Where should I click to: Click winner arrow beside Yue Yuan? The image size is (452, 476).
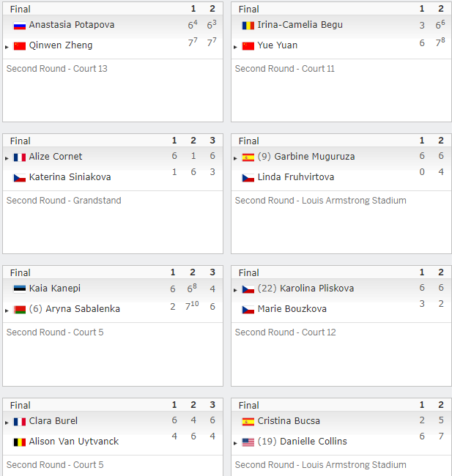[235, 47]
